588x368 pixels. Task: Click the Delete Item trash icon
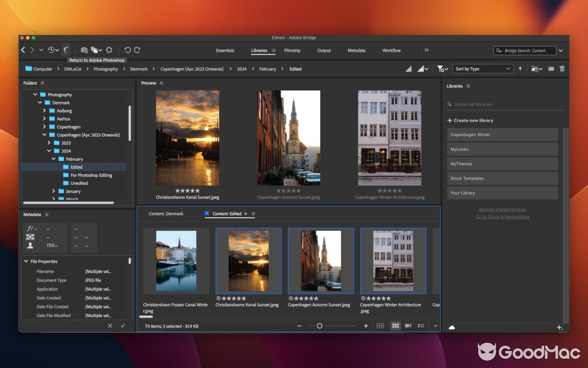[x=562, y=69]
